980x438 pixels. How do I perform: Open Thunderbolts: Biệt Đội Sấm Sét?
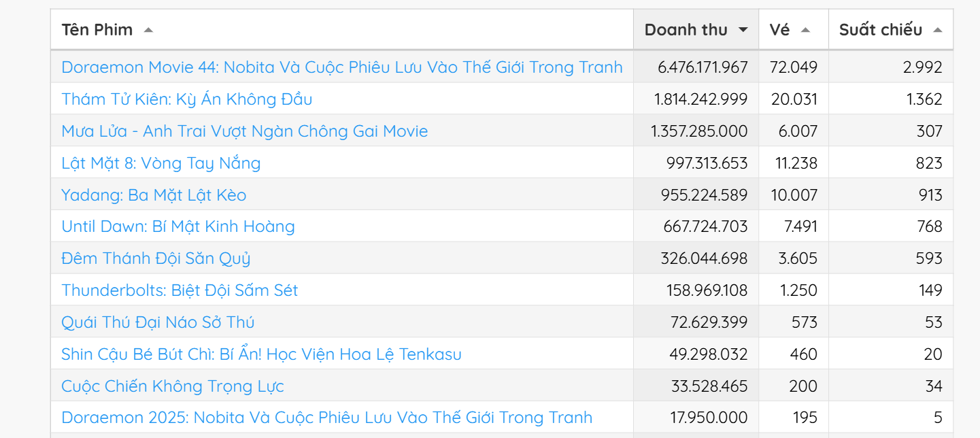tap(180, 290)
